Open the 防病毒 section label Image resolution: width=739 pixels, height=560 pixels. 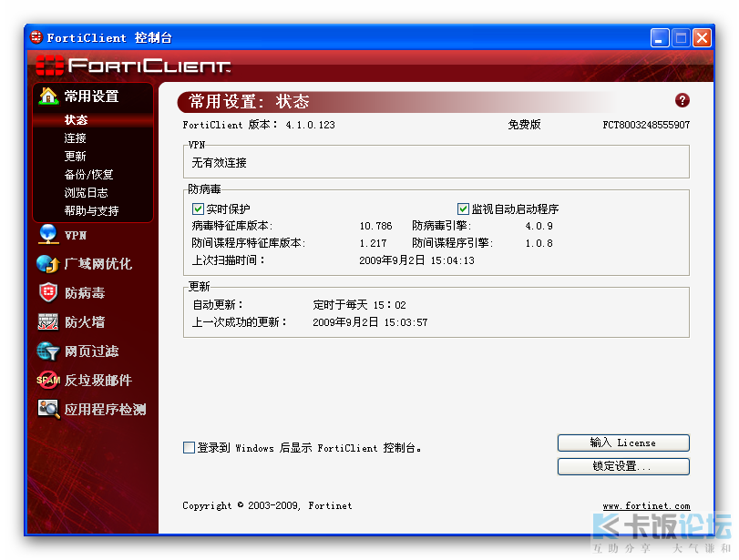tap(85, 293)
